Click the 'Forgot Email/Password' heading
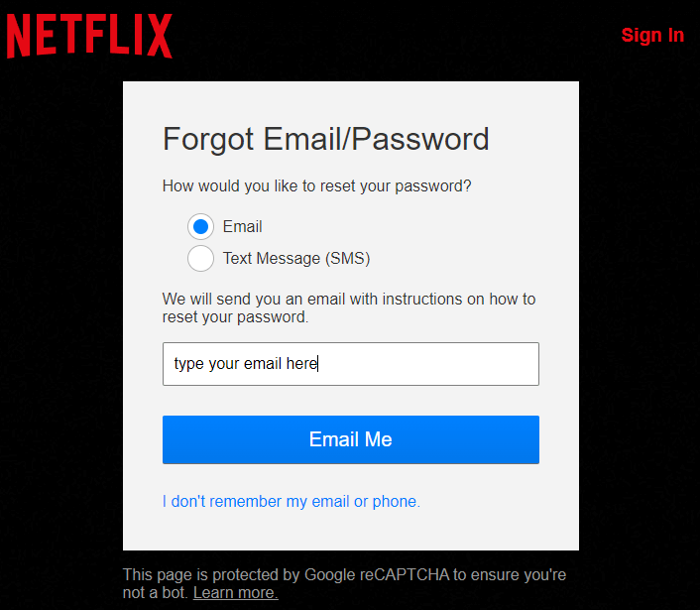Screen dimensions: 700x610 [325, 139]
